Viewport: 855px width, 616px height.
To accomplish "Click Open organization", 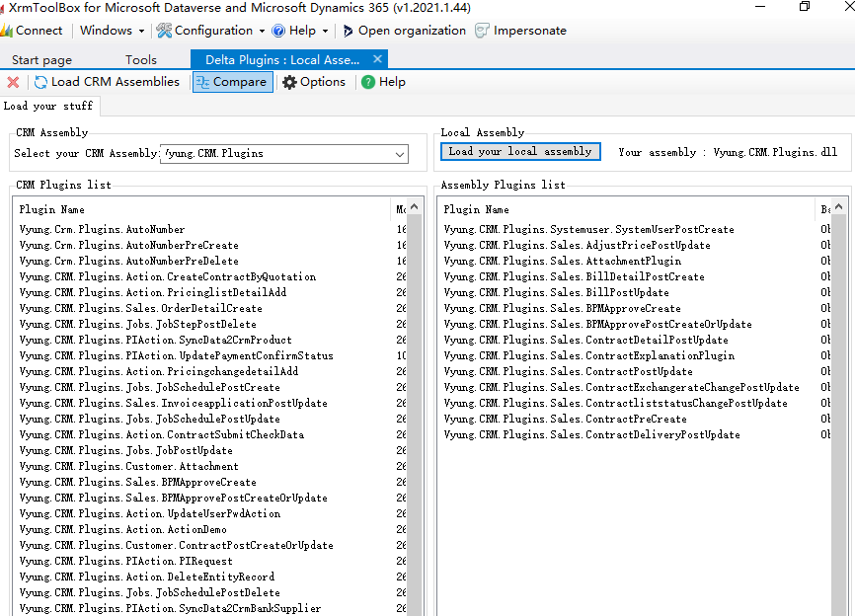I will pos(404,31).
